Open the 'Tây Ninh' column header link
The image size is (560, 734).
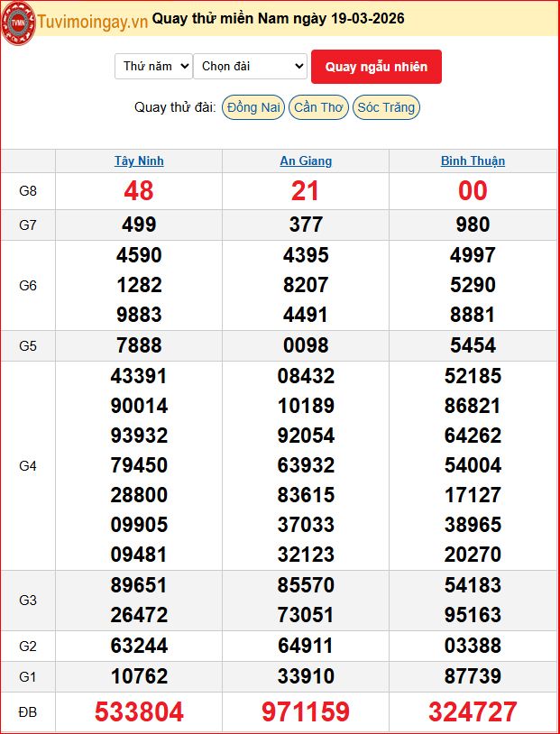(x=139, y=161)
